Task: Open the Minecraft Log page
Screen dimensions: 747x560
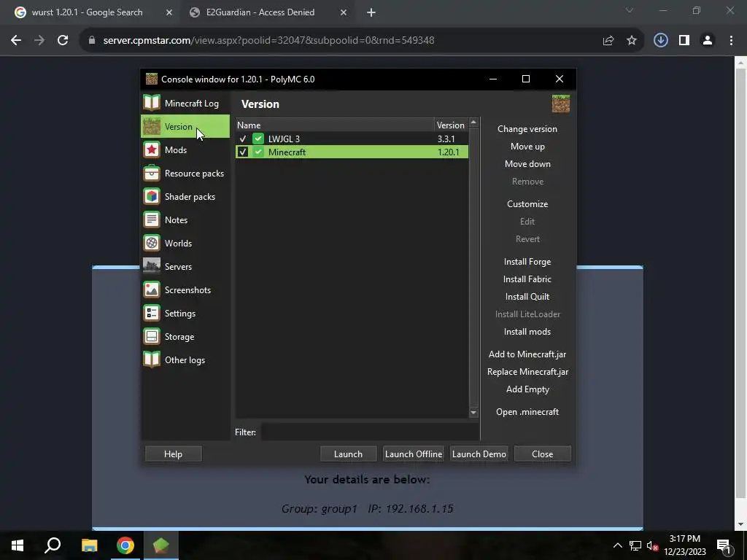Action: 185,103
